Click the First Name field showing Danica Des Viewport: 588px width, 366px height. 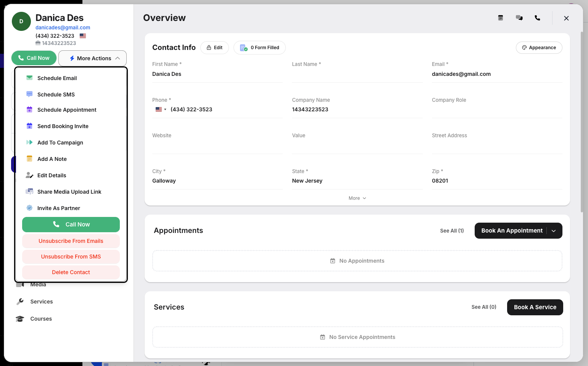[x=217, y=74]
